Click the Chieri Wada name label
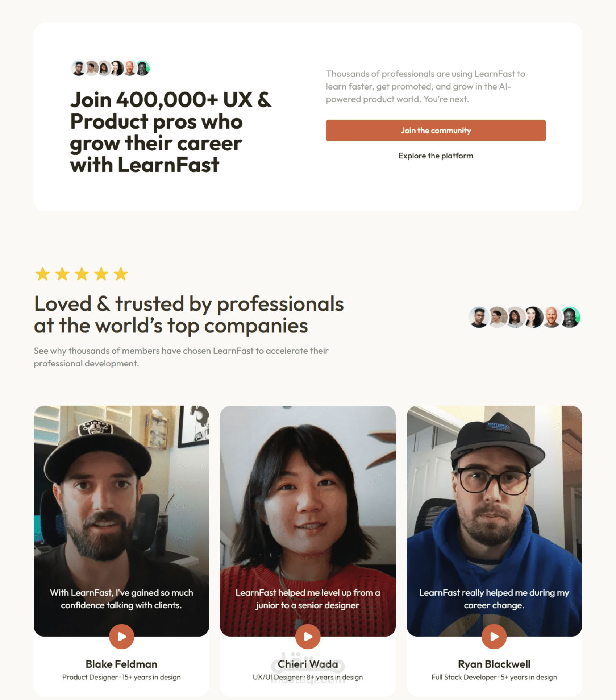 click(308, 664)
